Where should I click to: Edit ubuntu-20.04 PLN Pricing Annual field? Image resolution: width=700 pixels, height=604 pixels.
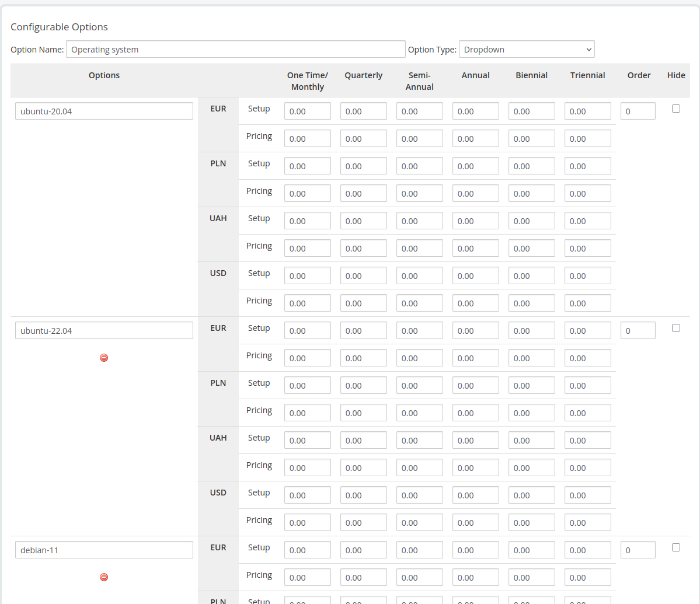point(476,194)
